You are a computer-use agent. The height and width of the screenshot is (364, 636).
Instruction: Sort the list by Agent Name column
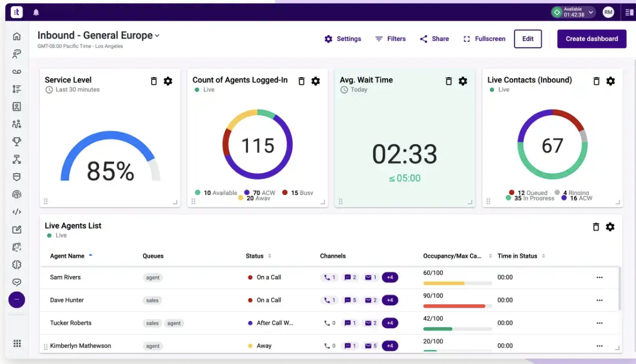(x=67, y=256)
